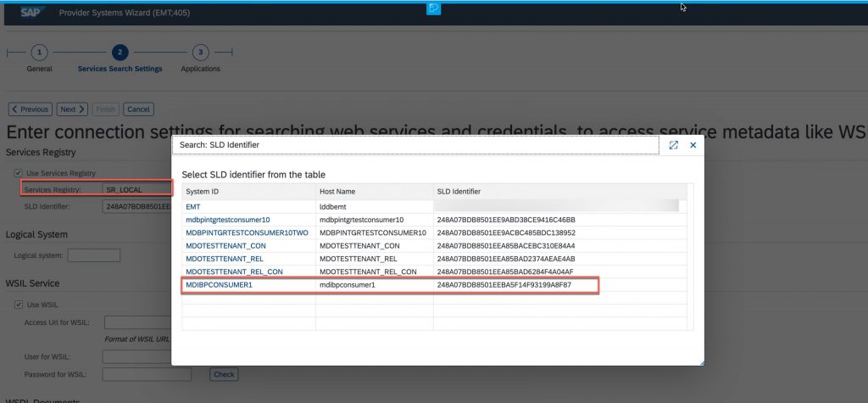The height and width of the screenshot is (403, 868).
Task: Select MDBPINTGRTESTCONSUMER10TWO system ID
Action: tap(247, 232)
